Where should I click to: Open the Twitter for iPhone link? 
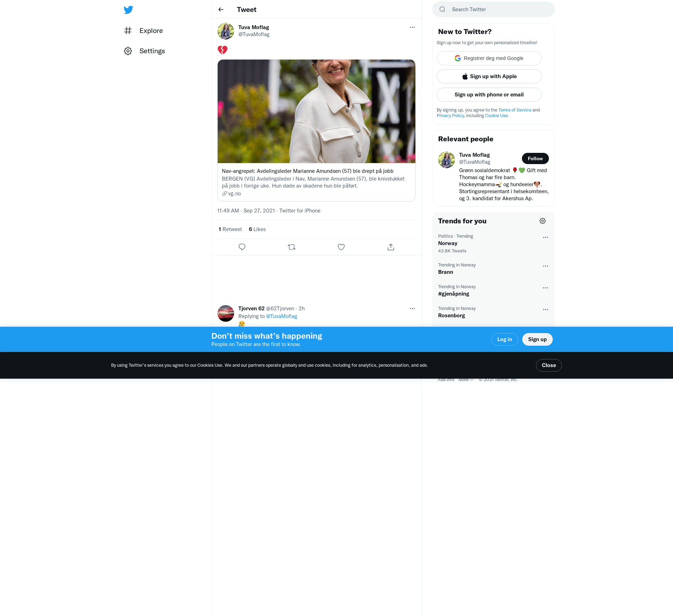coord(300,211)
